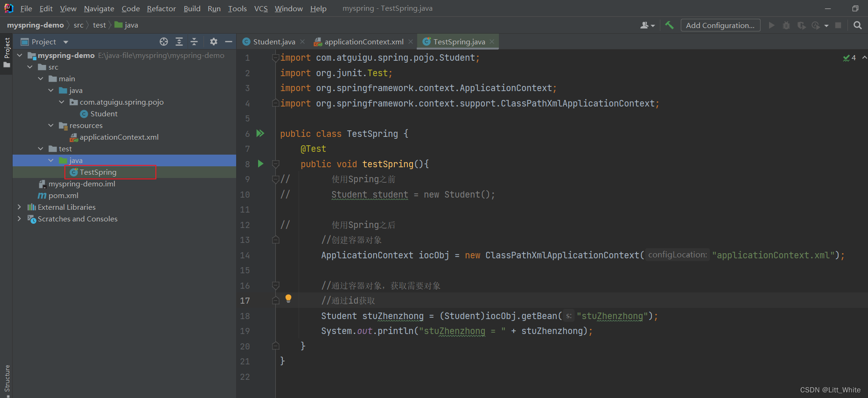
Task: Select pom.xml in the project tree
Action: pos(63,195)
